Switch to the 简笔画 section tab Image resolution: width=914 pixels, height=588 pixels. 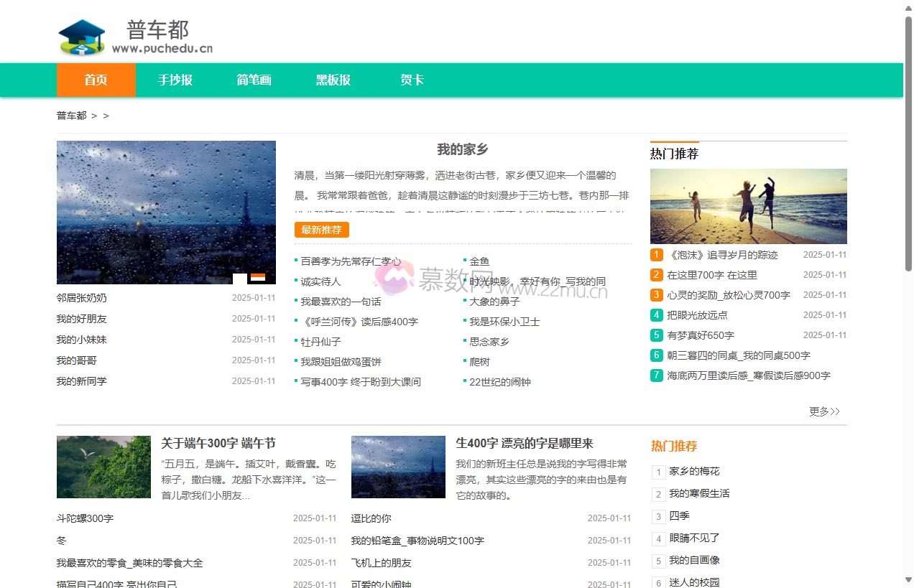[x=254, y=80]
